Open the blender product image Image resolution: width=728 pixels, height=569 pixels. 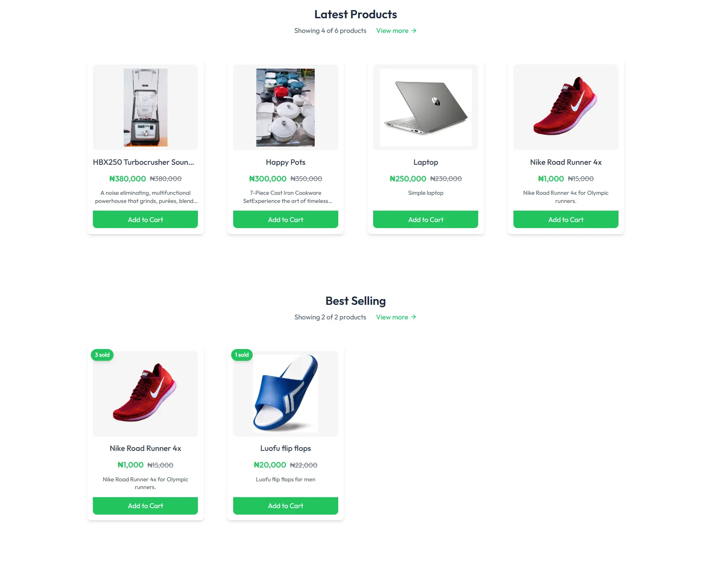pyautogui.click(x=146, y=108)
